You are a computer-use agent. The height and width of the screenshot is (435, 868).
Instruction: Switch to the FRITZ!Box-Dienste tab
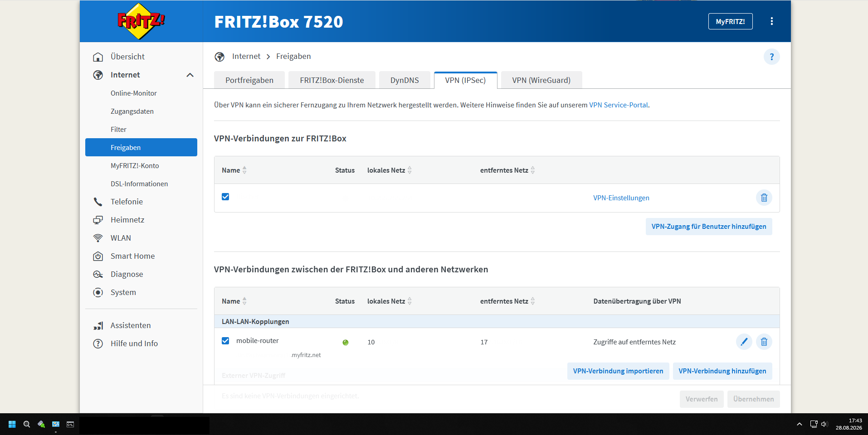pos(332,80)
